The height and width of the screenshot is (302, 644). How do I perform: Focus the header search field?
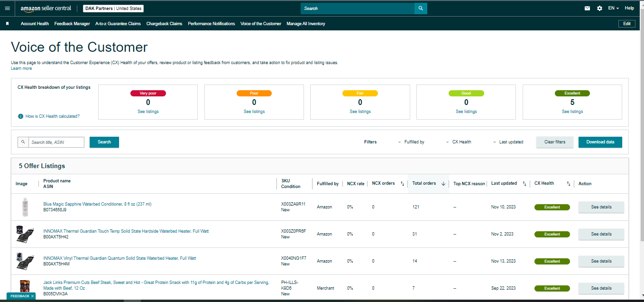(x=358, y=8)
